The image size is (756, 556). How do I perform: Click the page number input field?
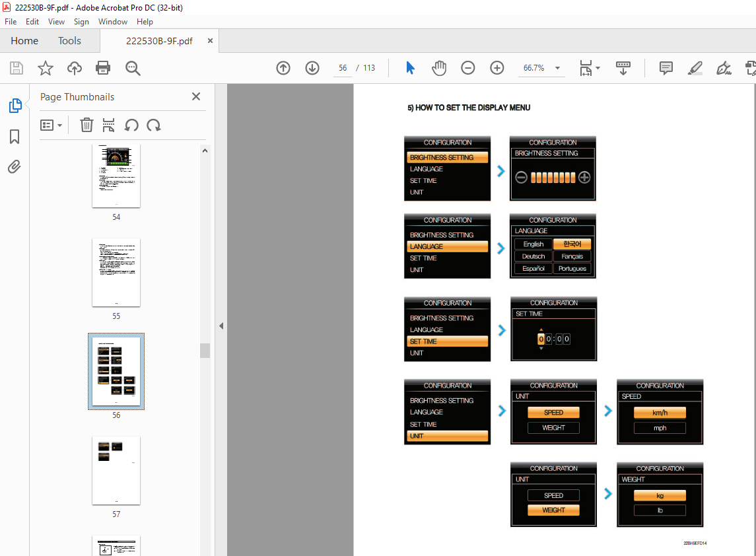(x=343, y=68)
